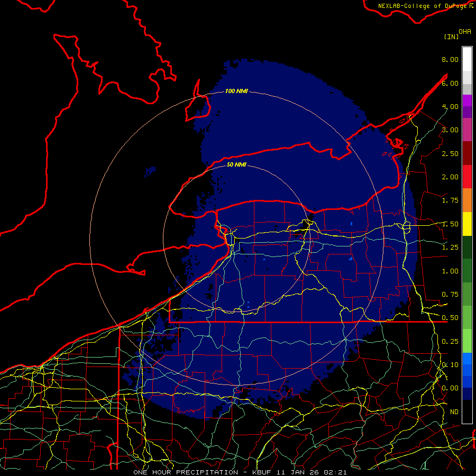Click the 2.50 legend value

pyautogui.click(x=450, y=153)
